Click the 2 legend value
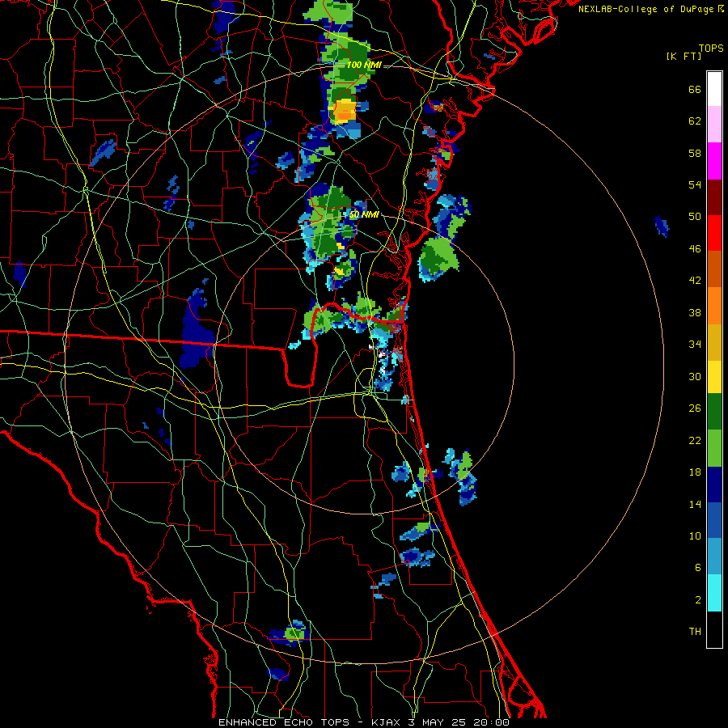Screen dimensions: 728x728 [x=698, y=600]
